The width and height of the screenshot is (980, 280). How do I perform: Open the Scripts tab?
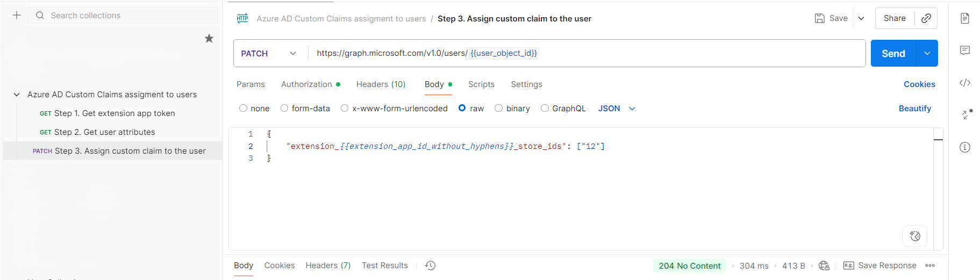point(481,84)
